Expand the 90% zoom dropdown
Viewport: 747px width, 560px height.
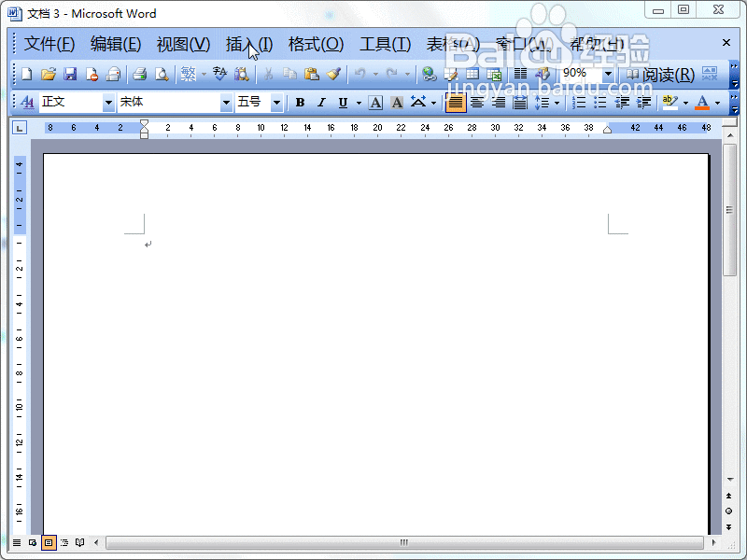pyautogui.click(x=608, y=75)
